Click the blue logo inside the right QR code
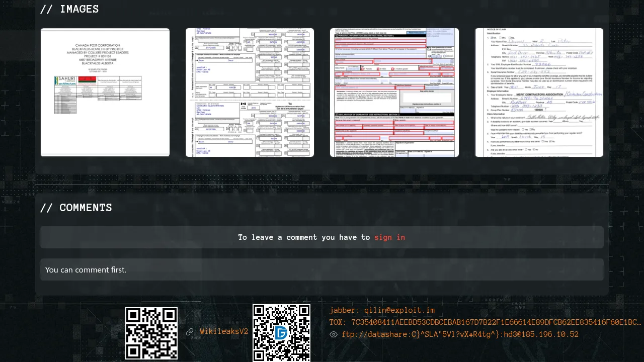 click(281, 333)
